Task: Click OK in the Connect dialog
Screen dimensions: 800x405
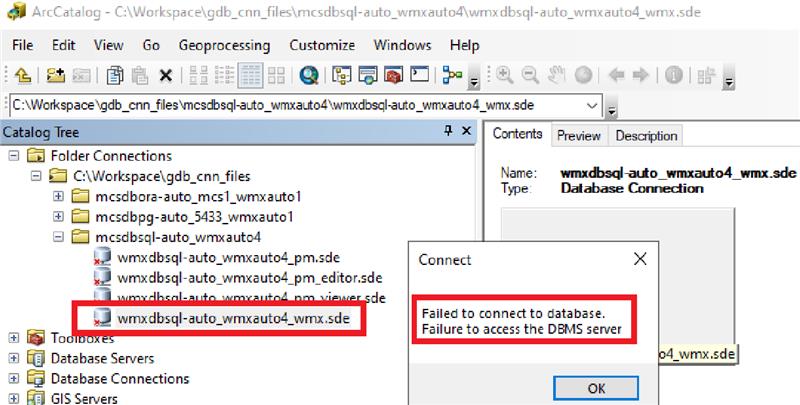Action: (x=597, y=388)
